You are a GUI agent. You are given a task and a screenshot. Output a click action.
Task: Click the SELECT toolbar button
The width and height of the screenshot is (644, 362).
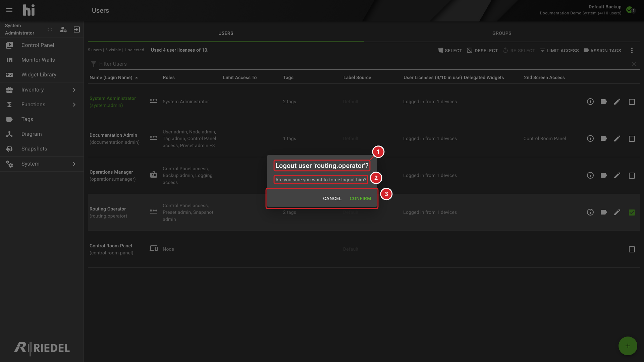pos(450,51)
